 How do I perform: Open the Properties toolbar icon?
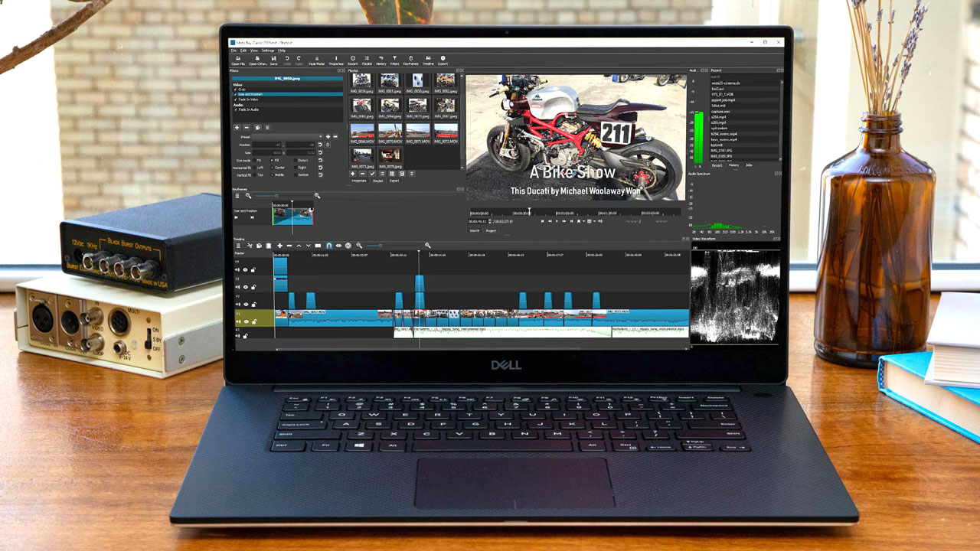pos(335,60)
